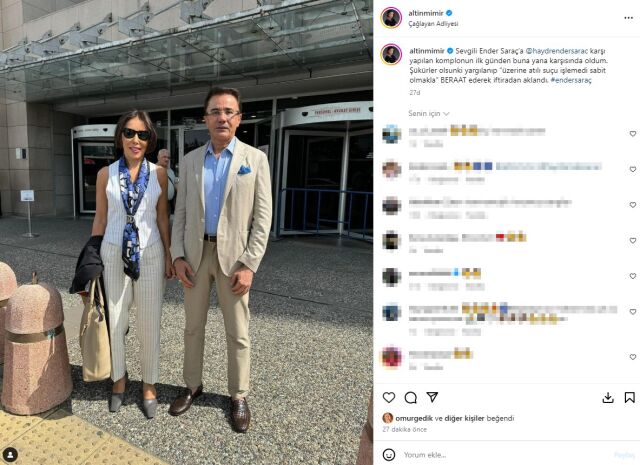Screen dimensions: 640x465
Task: Open the @haydrendersarac mention link
Action: (x=557, y=51)
